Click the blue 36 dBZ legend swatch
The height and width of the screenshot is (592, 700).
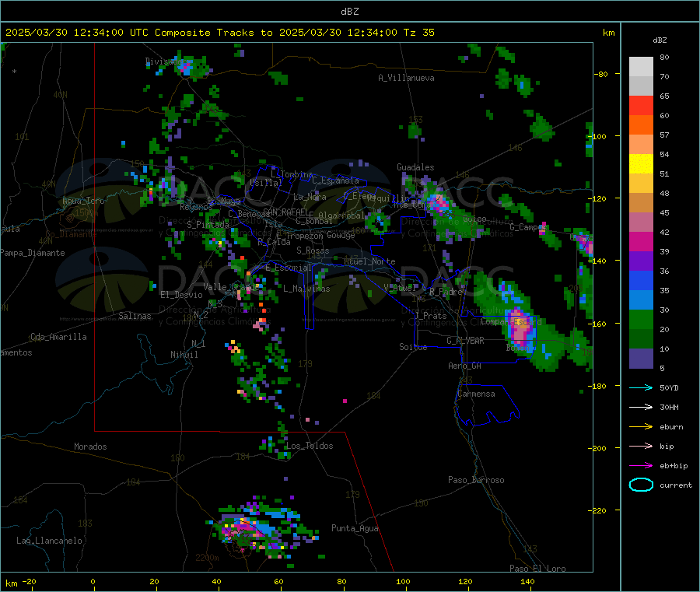pyautogui.click(x=641, y=280)
